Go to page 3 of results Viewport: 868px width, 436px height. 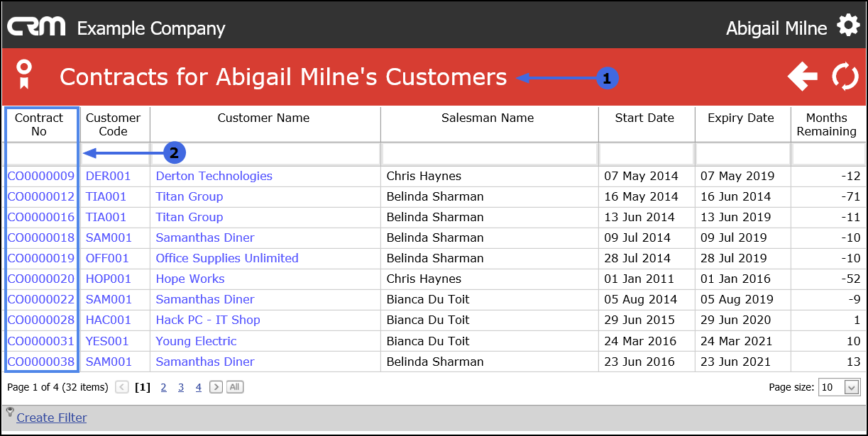pyautogui.click(x=181, y=387)
